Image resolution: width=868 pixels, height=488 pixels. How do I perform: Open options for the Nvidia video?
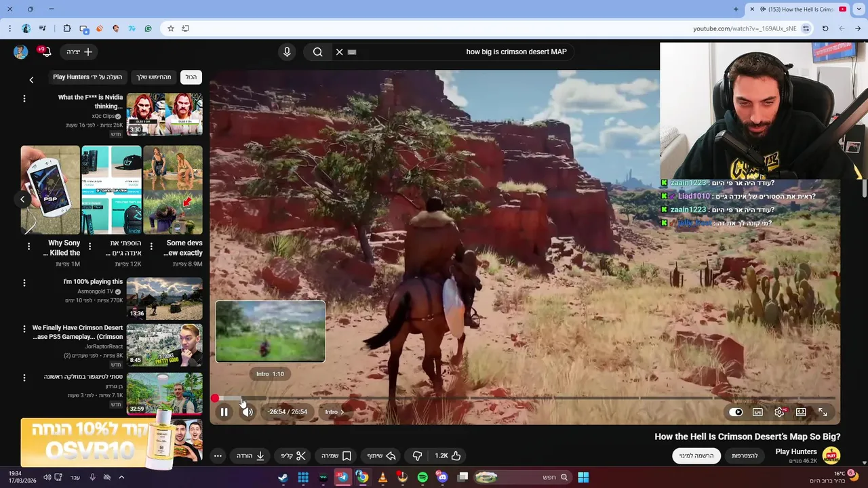point(24,99)
